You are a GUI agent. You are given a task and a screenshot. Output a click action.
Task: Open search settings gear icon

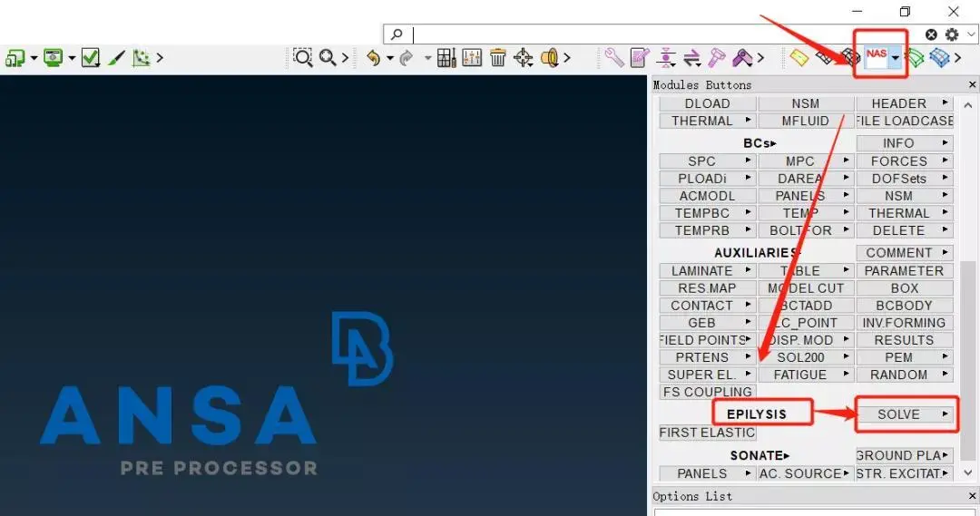(x=951, y=34)
